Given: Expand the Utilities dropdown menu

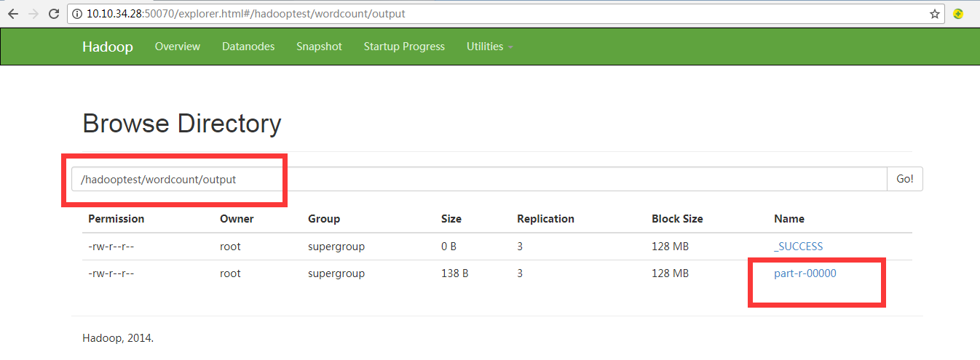Looking at the screenshot, I should (489, 47).
